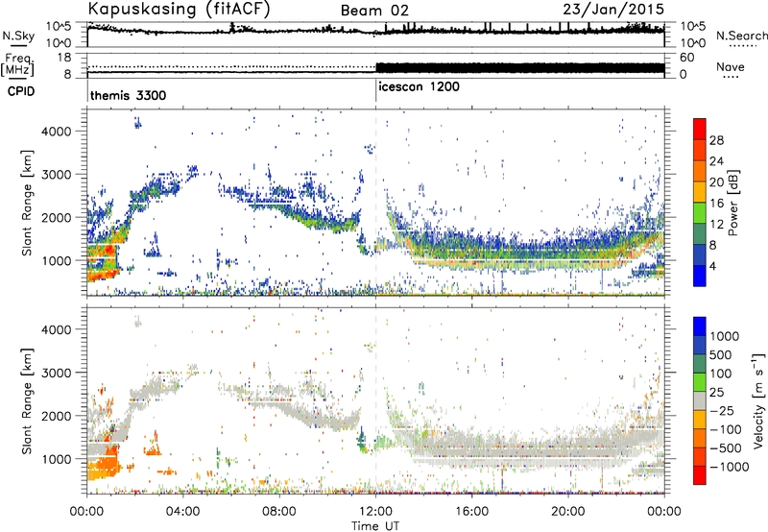Click the CPID marker line at 'themis 3300'
Screen dimensions: 768x532
(x=87, y=90)
